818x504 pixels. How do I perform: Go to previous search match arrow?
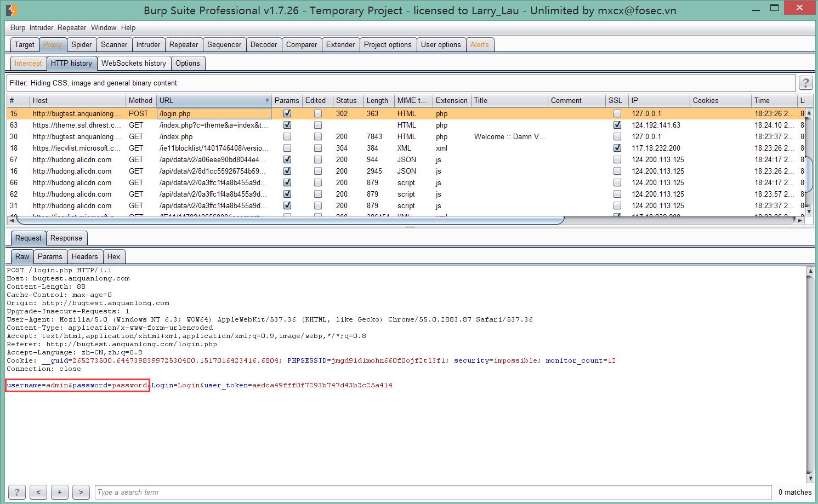(38, 492)
